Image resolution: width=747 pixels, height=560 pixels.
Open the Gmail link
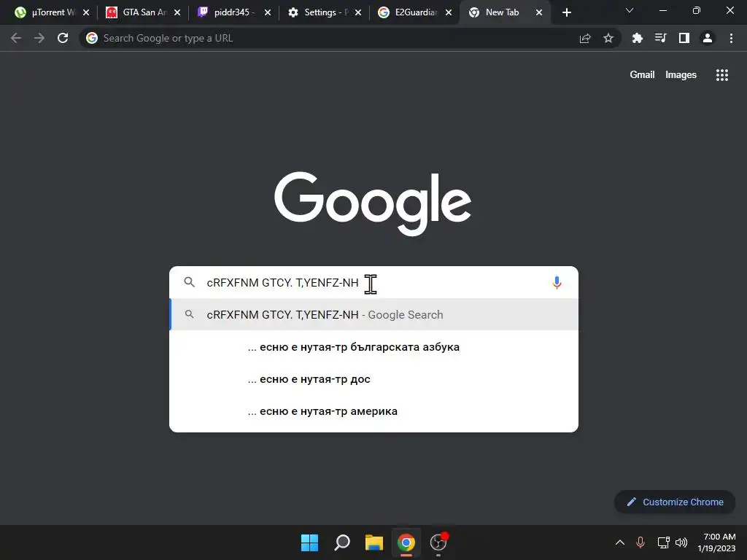coord(642,75)
